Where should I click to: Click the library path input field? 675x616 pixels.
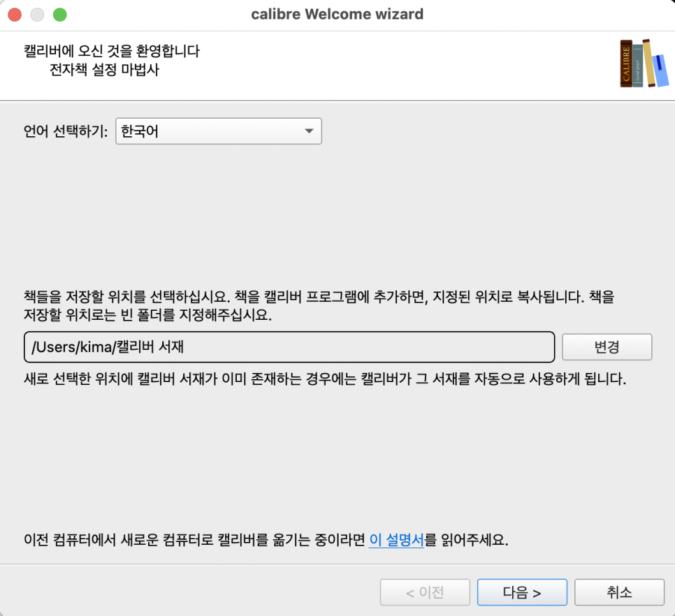(289, 346)
